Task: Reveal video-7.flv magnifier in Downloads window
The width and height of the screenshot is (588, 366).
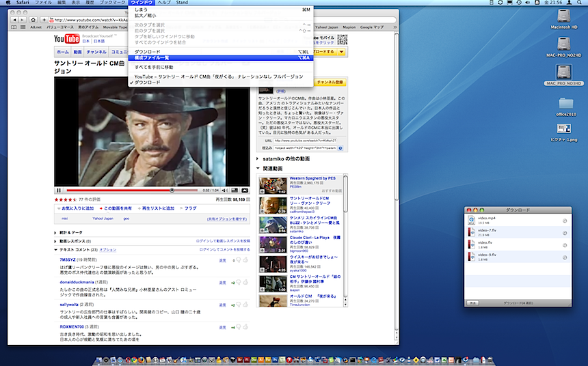Action: tap(565, 233)
